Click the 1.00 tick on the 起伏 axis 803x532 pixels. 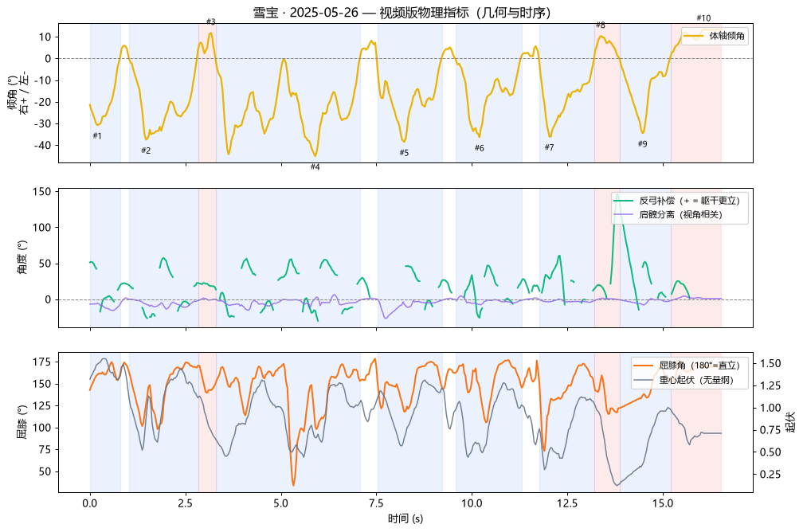(770, 408)
